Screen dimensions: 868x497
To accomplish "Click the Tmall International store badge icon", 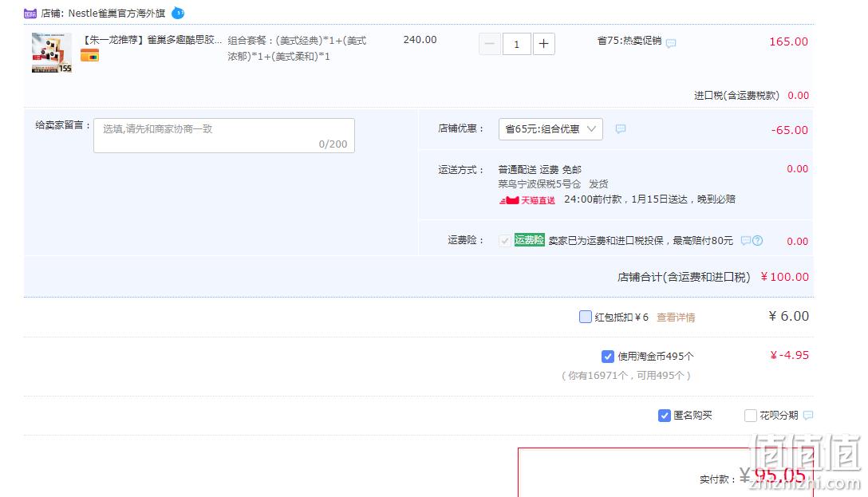I will (x=30, y=14).
